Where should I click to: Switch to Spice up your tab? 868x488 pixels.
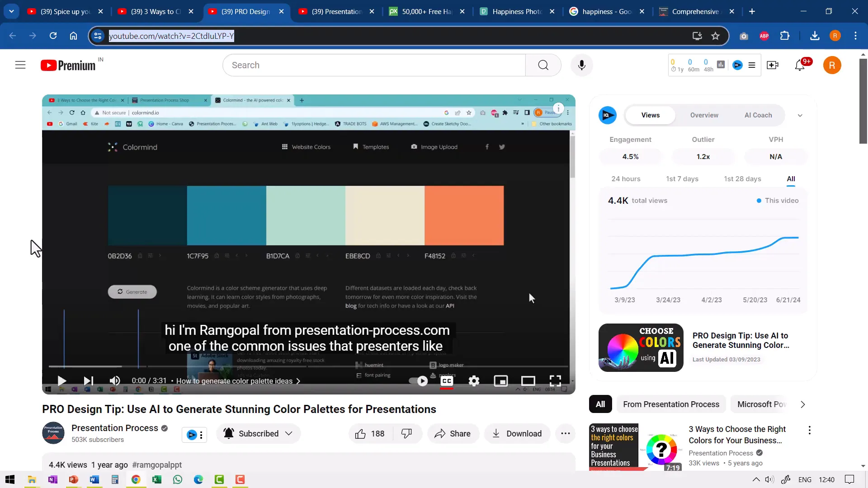point(65,11)
